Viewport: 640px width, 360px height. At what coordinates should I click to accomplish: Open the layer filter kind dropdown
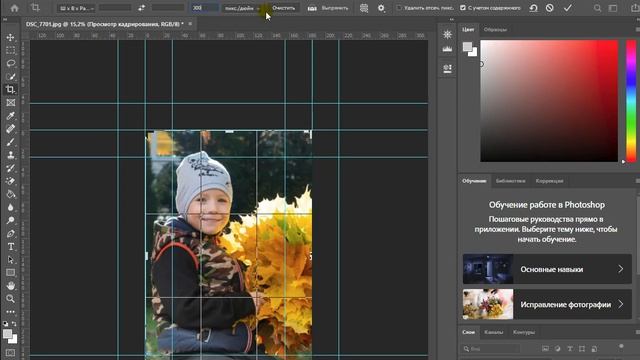point(491,349)
